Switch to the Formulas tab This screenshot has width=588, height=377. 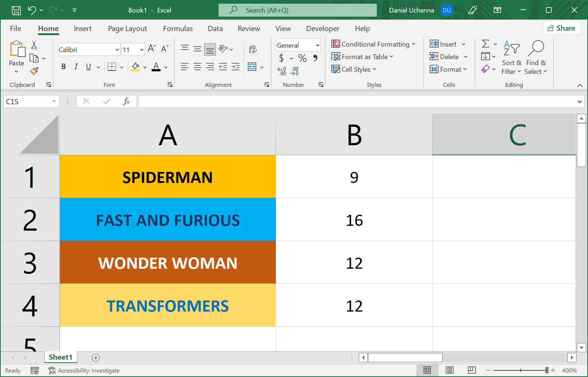pyautogui.click(x=178, y=29)
